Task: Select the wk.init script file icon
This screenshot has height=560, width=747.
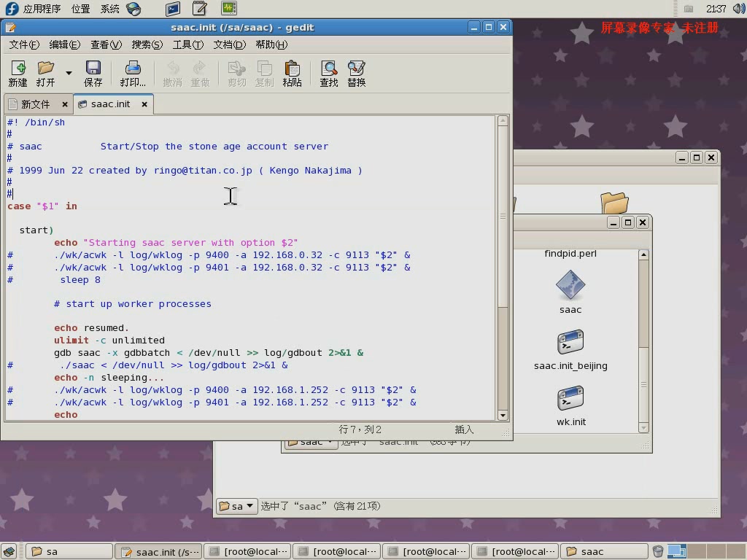Action: tap(570, 398)
